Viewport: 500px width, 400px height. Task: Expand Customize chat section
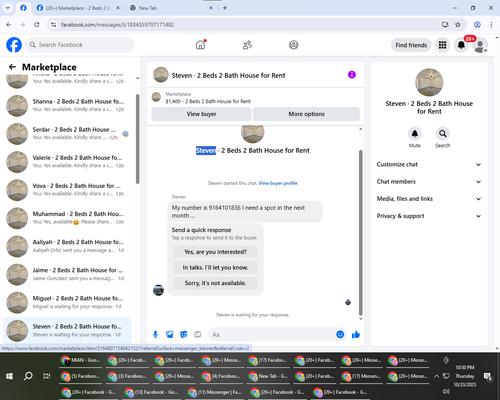click(x=429, y=164)
